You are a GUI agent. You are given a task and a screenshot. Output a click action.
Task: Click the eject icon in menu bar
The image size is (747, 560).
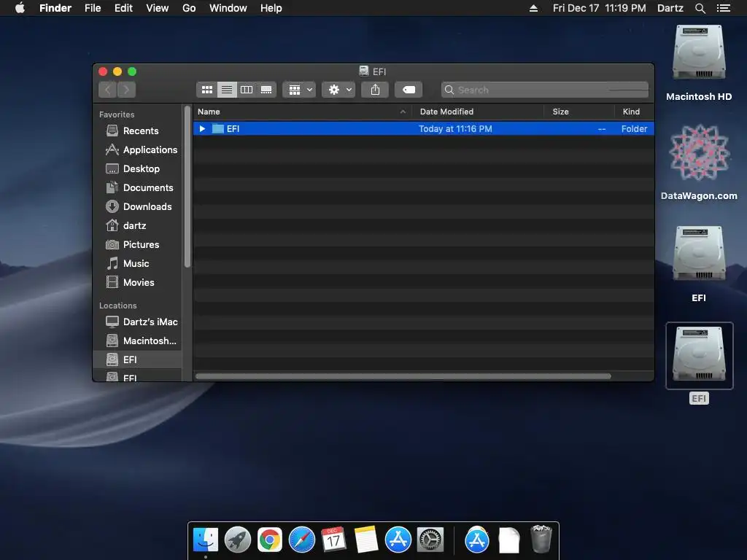pos(533,8)
